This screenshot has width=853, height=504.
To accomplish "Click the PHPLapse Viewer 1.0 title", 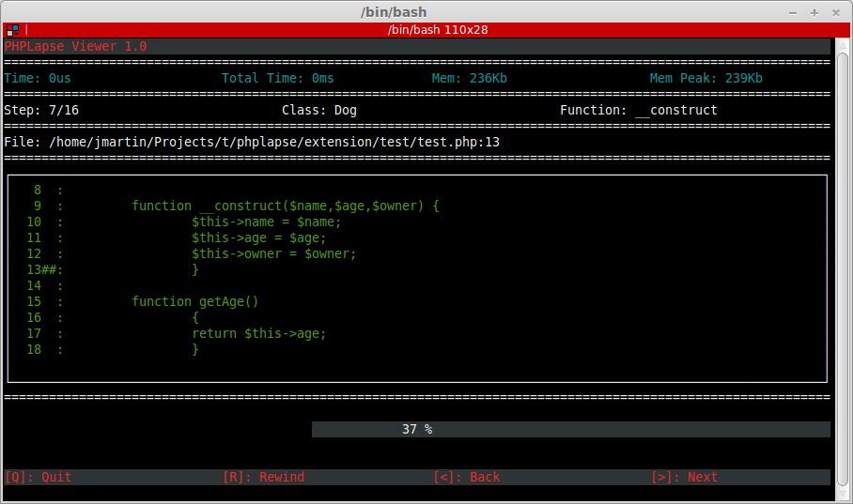I will (75, 46).
